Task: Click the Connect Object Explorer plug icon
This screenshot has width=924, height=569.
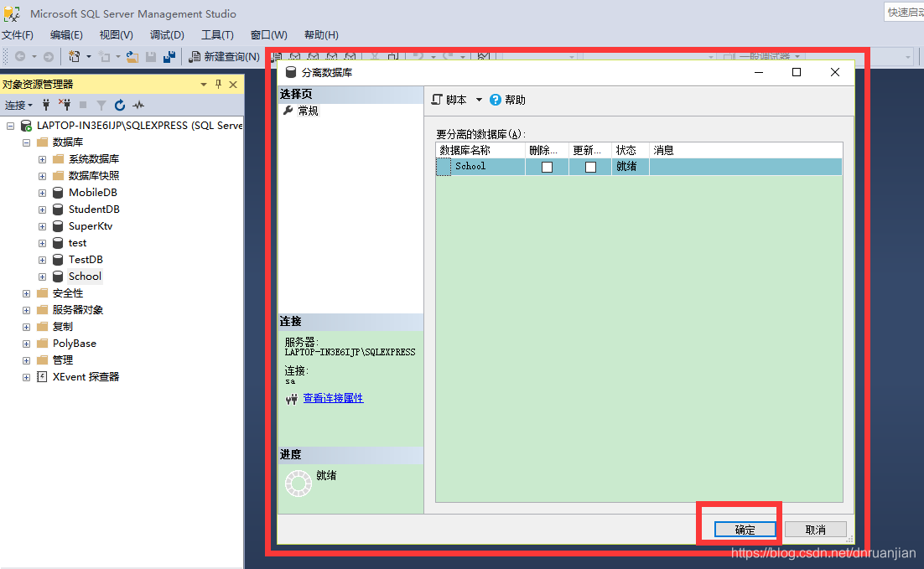Action: (x=46, y=105)
